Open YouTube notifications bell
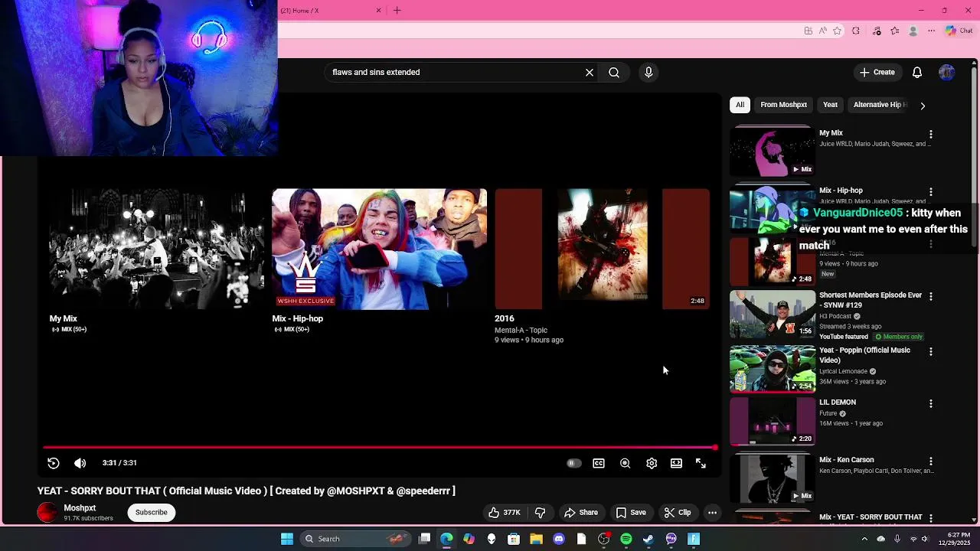This screenshot has height=551, width=980. coord(916,72)
